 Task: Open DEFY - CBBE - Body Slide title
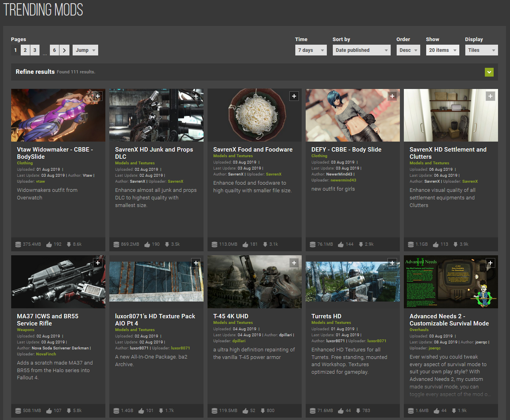click(346, 150)
